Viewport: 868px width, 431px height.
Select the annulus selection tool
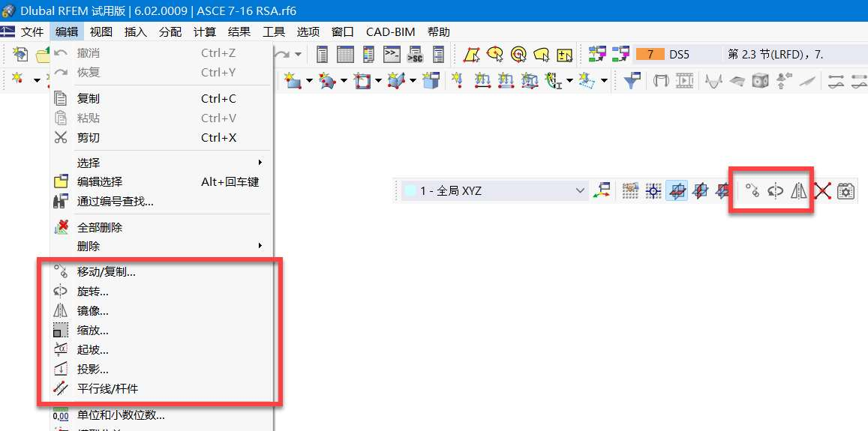pos(518,54)
